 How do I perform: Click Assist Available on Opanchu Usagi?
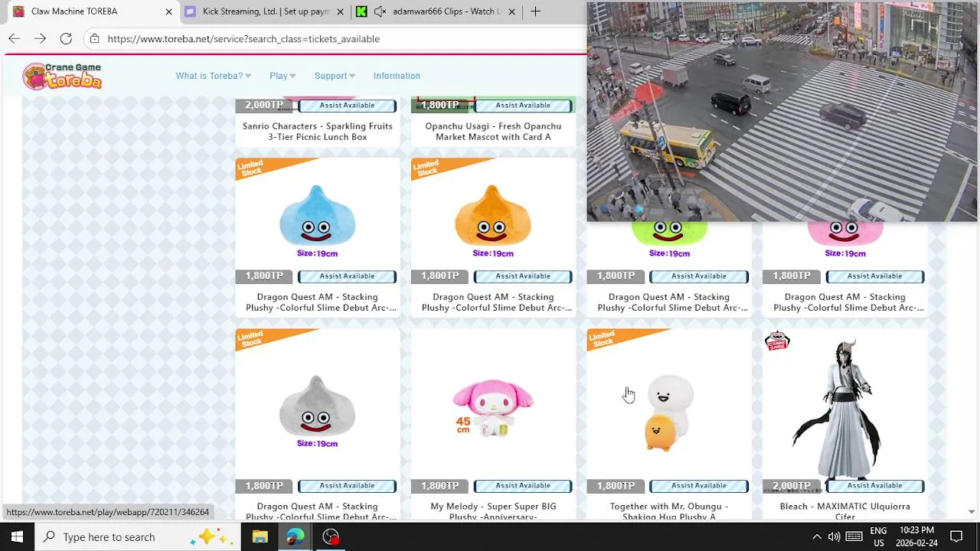pyautogui.click(x=523, y=106)
